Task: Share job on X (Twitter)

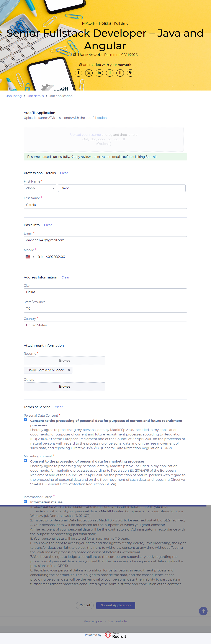Action: [89, 73]
